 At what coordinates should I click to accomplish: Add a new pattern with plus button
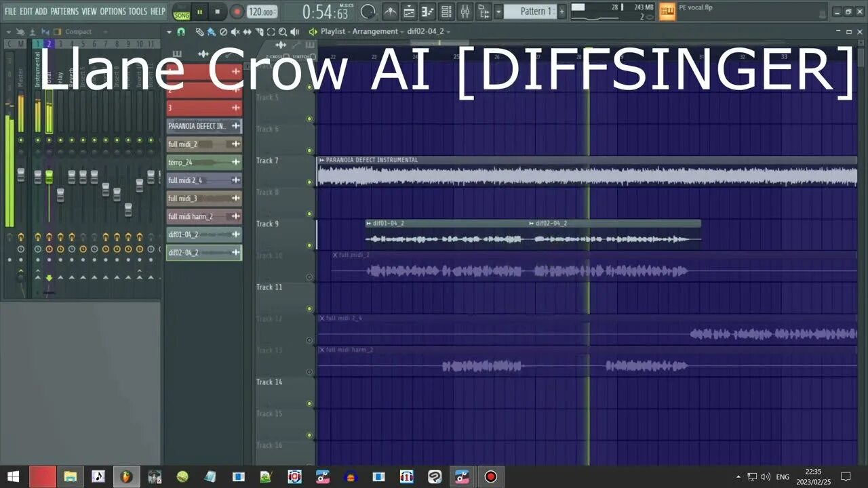pos(561,12)
